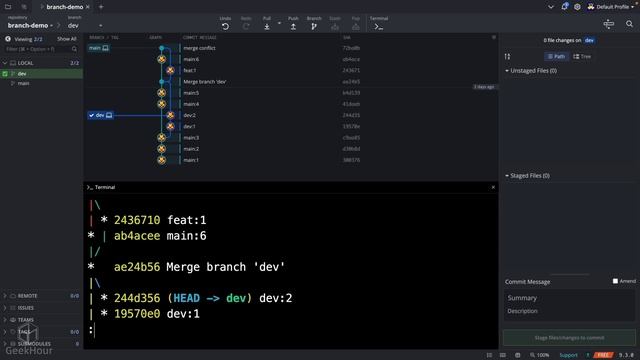This screenshot has height=360, width=640.
Task: Toggle the Terminal toolbar icon
Action: 379,27
